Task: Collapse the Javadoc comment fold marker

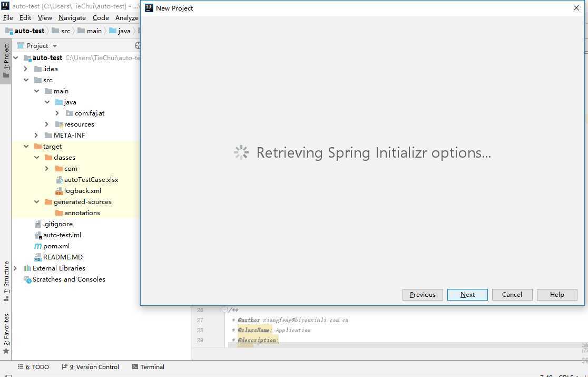Action: pos(224,310)
